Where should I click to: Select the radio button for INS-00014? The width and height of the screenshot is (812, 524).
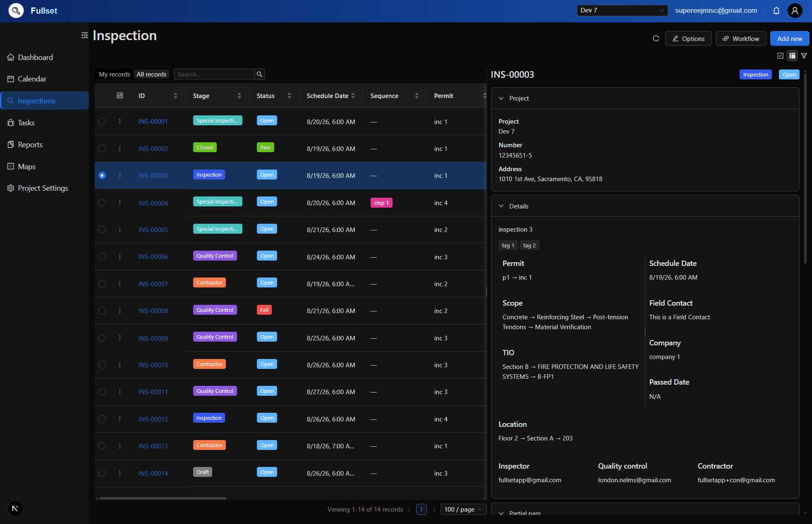click(x=102, y=473)
